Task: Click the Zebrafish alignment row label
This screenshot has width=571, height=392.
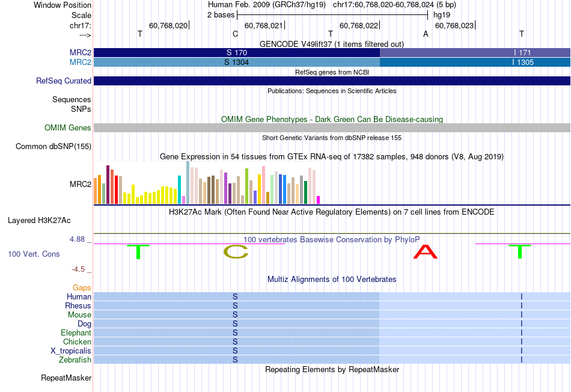Action: (75, 360)
